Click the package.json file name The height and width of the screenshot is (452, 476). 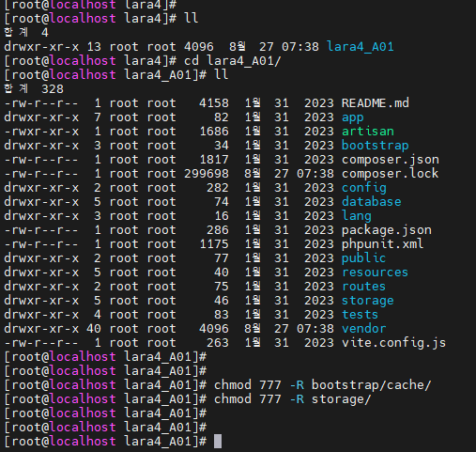pos(387,230)
